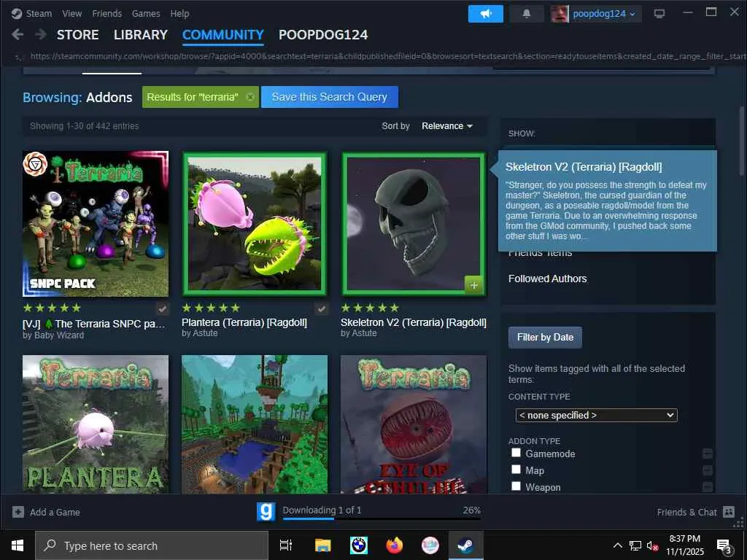Screen dimensions: 747x560
Task: Open the blocky Terraria map thumbnail
Action: click(x=255, y=424)
